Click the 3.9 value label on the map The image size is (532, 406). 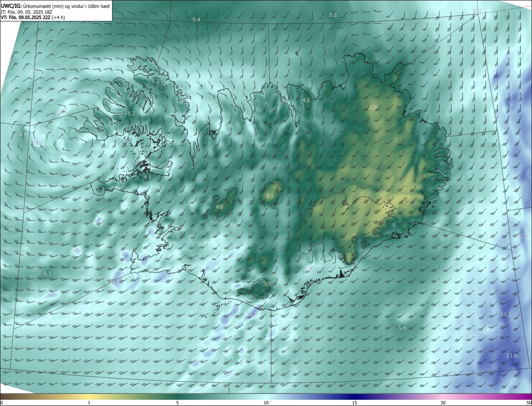coord(267,284)
